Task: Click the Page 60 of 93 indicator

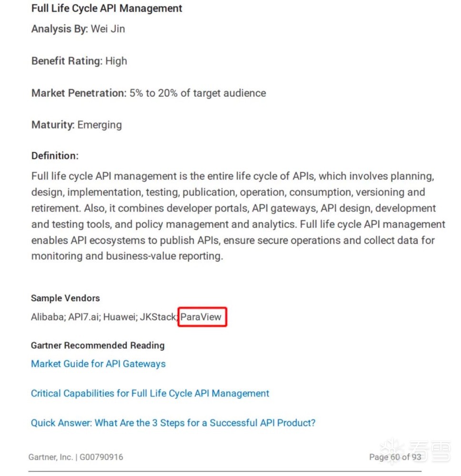Action: (395, 457)
